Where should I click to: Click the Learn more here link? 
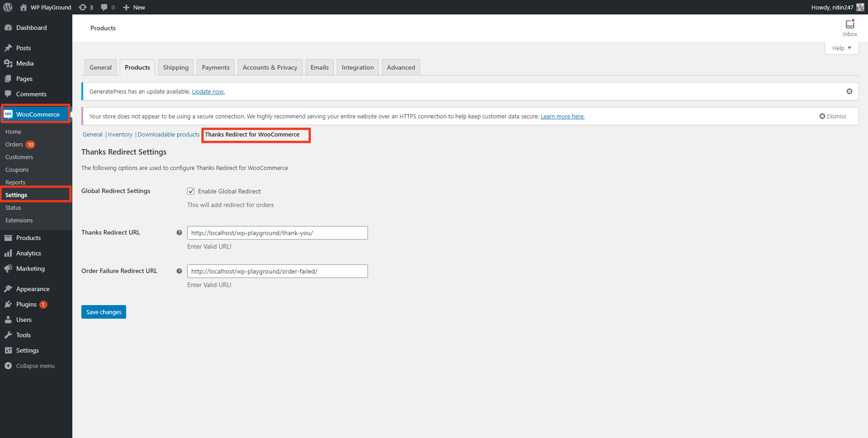click(562, 116)
